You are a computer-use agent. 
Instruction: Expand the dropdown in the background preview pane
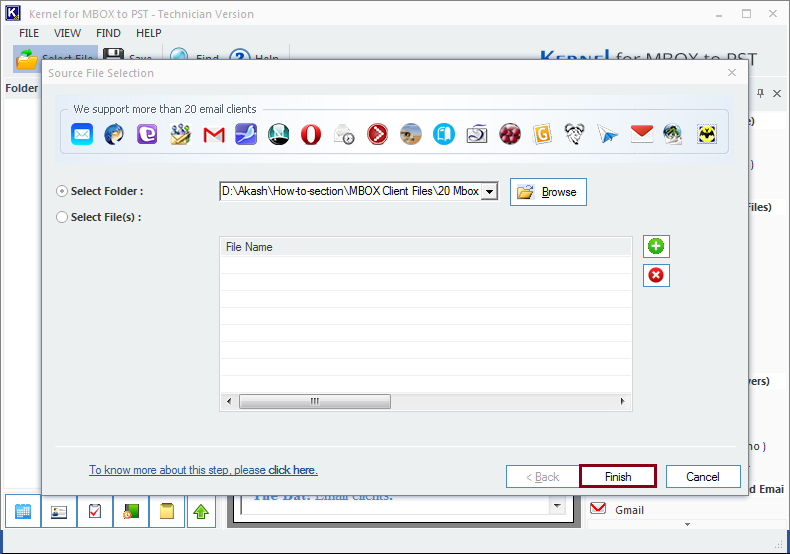pos(557,505)
